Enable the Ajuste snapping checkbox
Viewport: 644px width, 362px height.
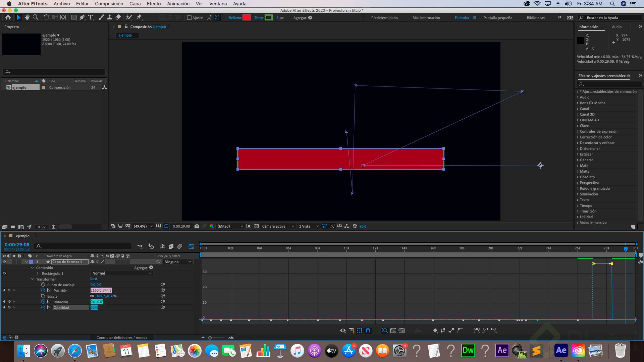pyautogui.click(x=189, y=18)
